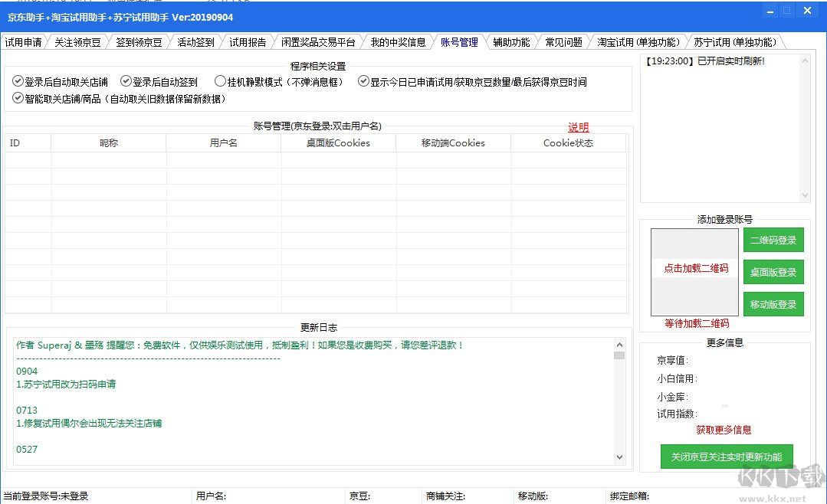Open the 签到领京豆 tab

[139, 43]
